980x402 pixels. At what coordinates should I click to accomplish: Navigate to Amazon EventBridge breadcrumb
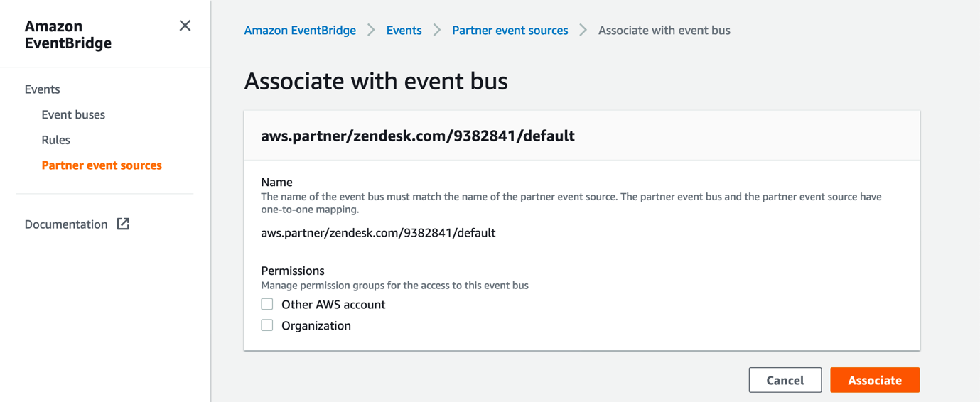[300, 31]
